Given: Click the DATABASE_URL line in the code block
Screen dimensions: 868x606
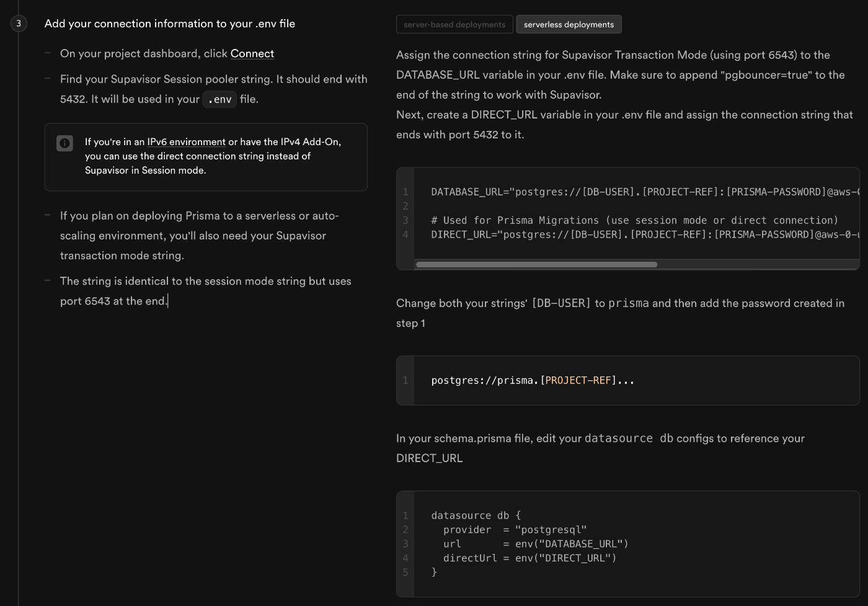Looking at the screenshot, I should [645, 192].
